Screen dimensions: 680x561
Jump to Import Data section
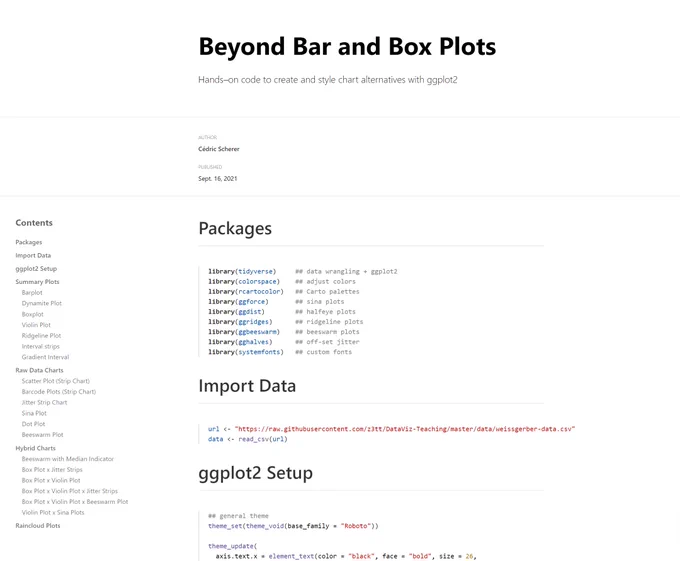(33, 255)
